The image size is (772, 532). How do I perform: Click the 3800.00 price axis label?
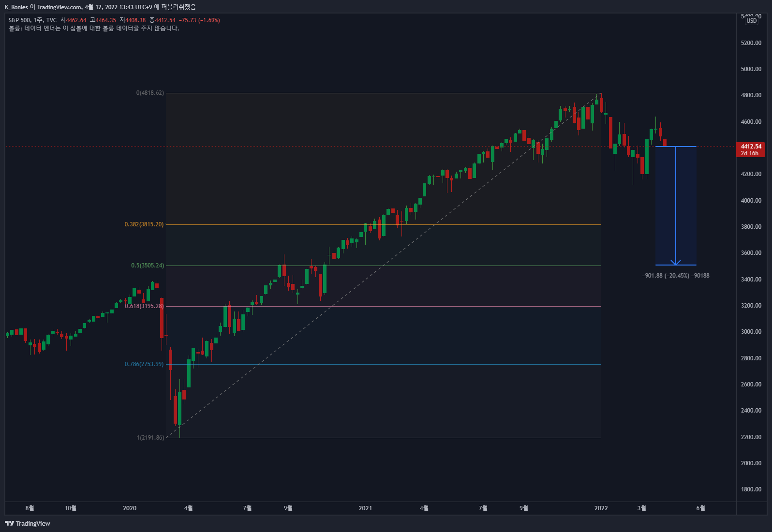(751, 227)
